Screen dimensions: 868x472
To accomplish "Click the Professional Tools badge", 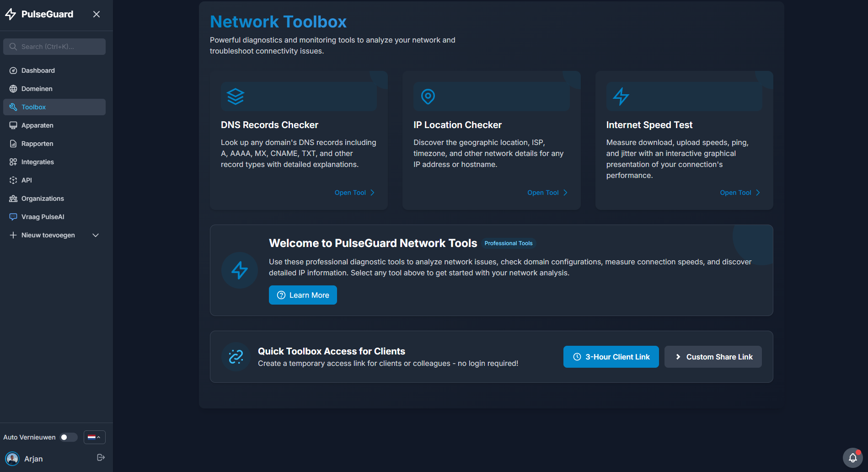I will coord(509,243).
